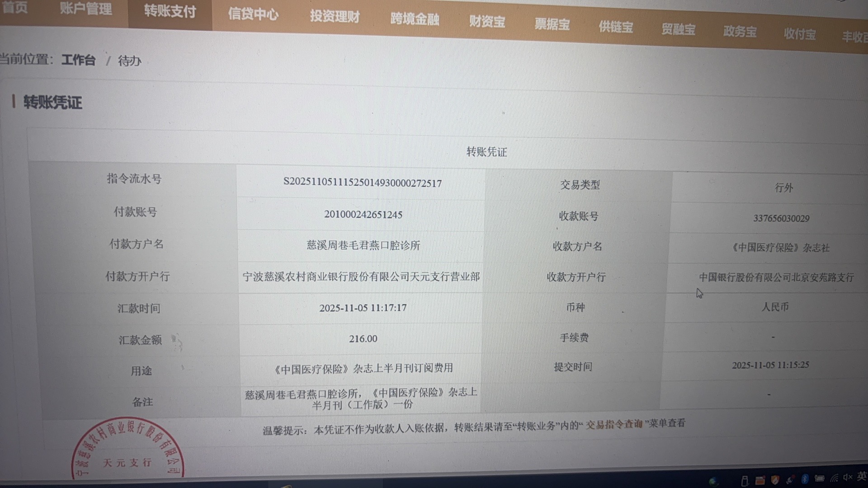Open the 账户管理 menu tab
868x488 pixels.
tap(85, 8)
